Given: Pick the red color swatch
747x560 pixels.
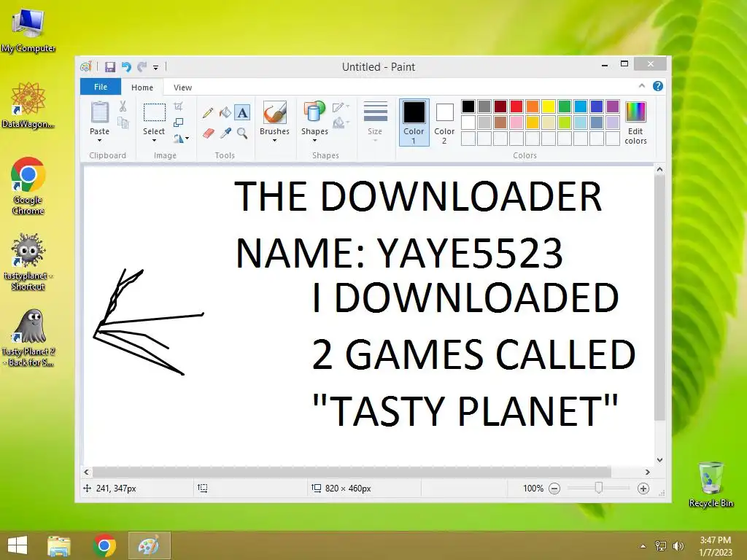Looking at the screenshot, I should pyautogui.click(x=516, y=106).
